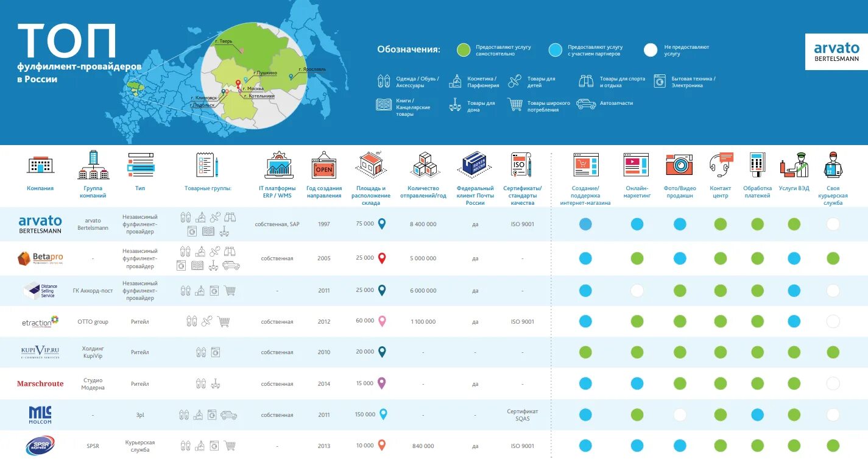The width and height of the screenshot is (868, 459).
Task: Select the Товары для детей legend icon
Action: (x=515, y=81)
